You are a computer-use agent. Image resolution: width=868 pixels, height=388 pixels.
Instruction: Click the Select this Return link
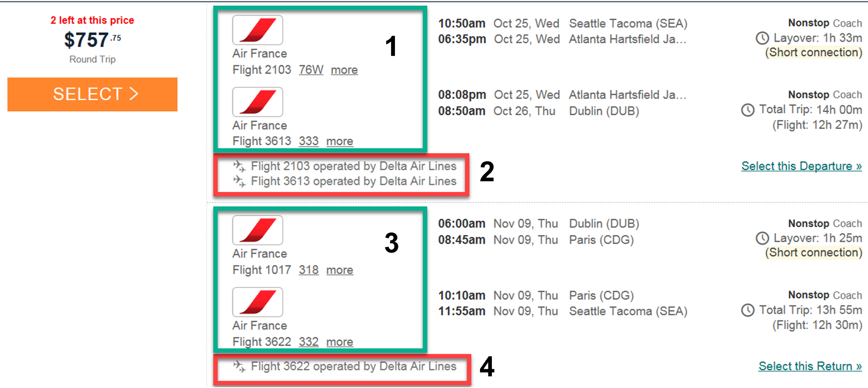click(810, 366)
